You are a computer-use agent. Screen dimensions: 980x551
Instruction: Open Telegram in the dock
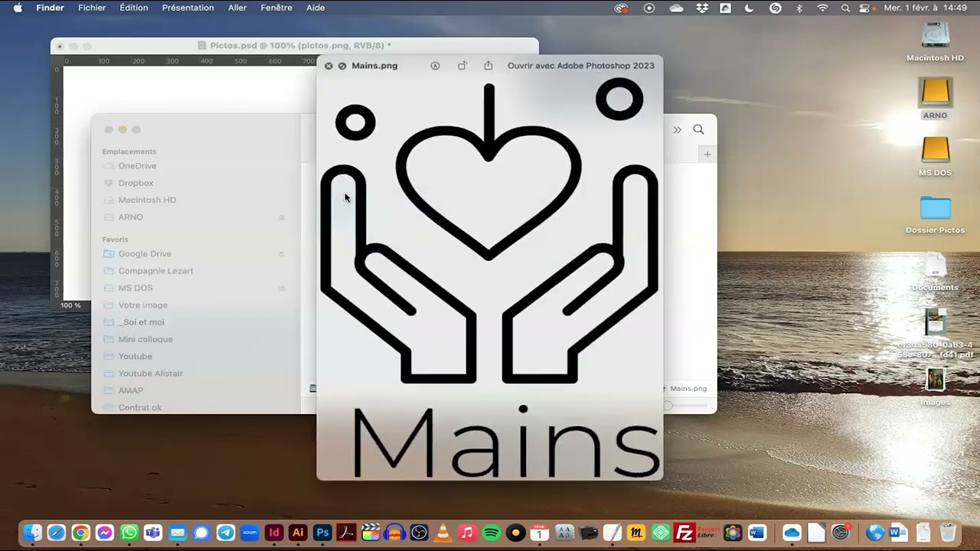point(226,533)
